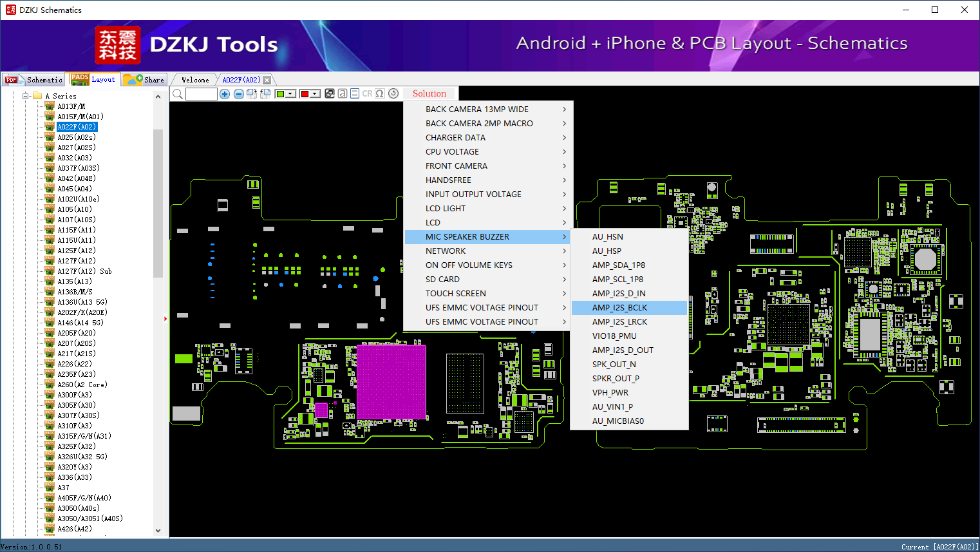This screenshot has height=552, width=980.
Task: Select TOUCH SCREEN menu entry
Action: point(487,294)
